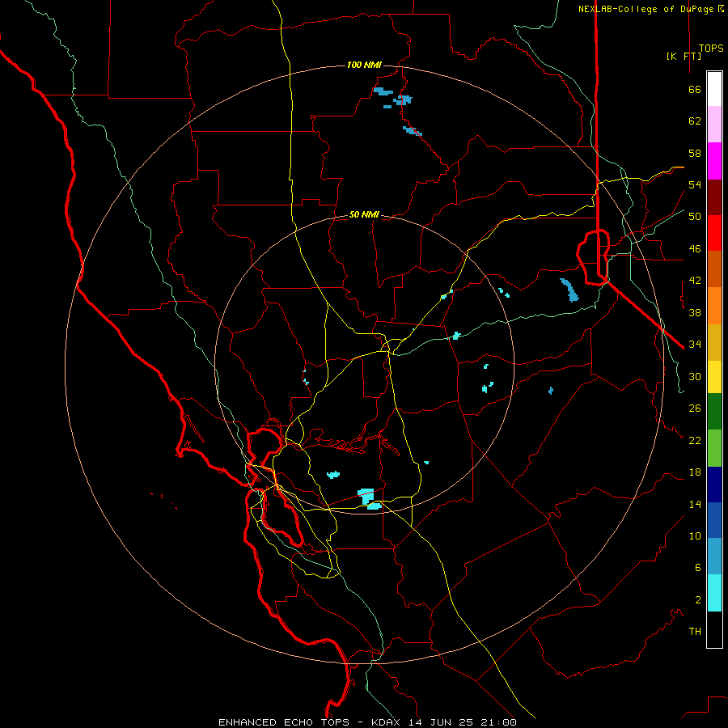Click the legend value "30"
The width and height of the screenshot is (728, 728).
(x=695, y=376)
